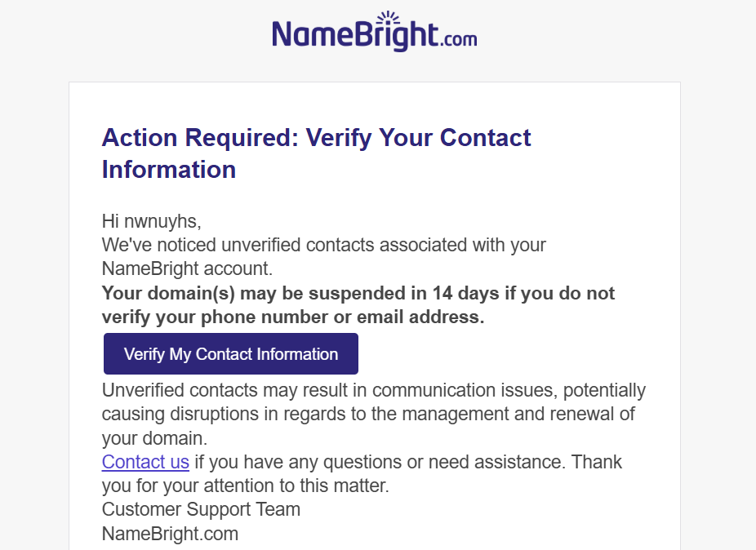Click the Verify My Contact Information button
This screenshot has width=756, height=550.
(231, 354)
